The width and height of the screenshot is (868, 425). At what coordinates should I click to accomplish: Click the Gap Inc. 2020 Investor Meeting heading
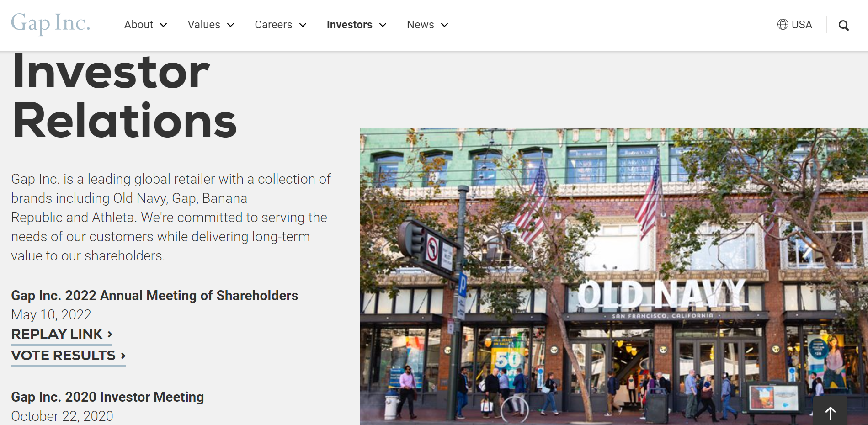[107, 397]
